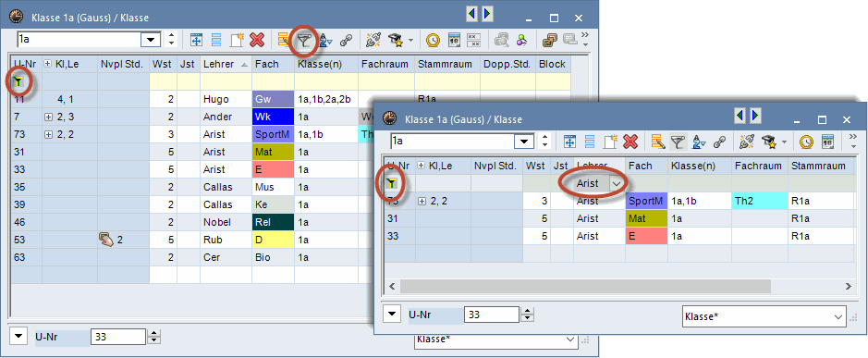Click overlapping windows icon in back window toolbar
The image size is (868, 358).
pyautogui.click(x=550, y=40)
